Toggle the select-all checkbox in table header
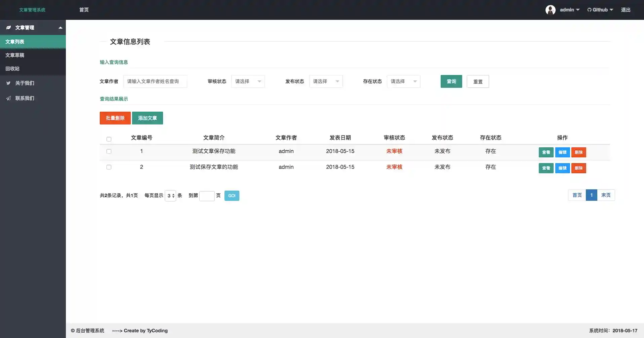The height and width of the screenshot is (338, 644). coord(109,139)
